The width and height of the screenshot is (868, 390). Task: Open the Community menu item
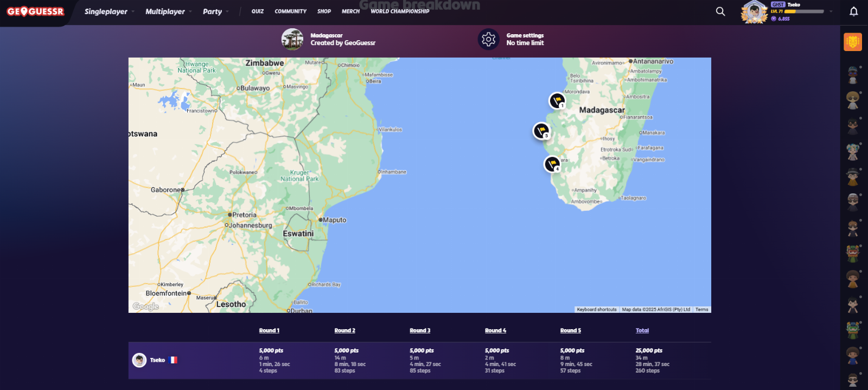pos(290,11)
